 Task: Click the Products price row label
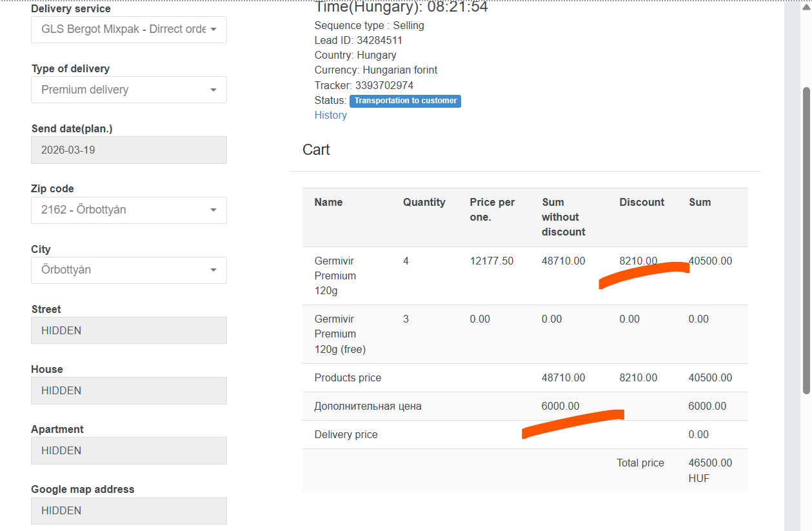click(x=348, y=377)
